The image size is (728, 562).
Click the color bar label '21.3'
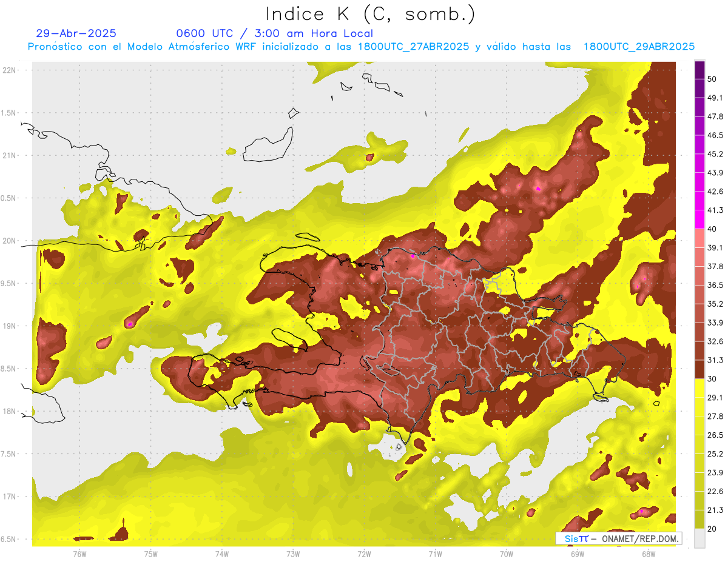[x=715, y=510]
